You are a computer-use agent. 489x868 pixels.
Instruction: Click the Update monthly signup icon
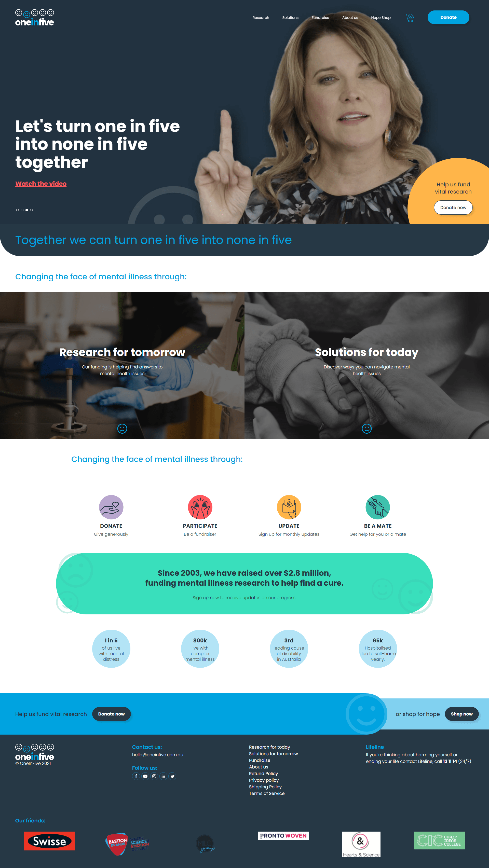coord(289,507)
